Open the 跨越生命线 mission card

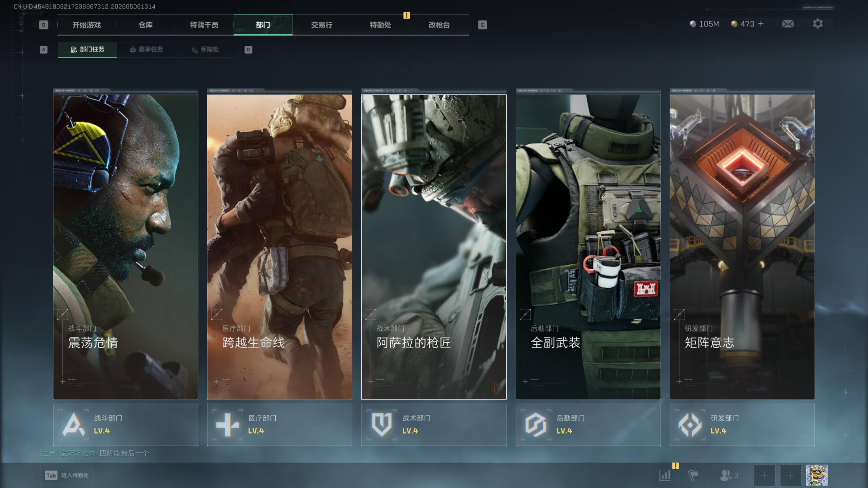click(280, 247)
